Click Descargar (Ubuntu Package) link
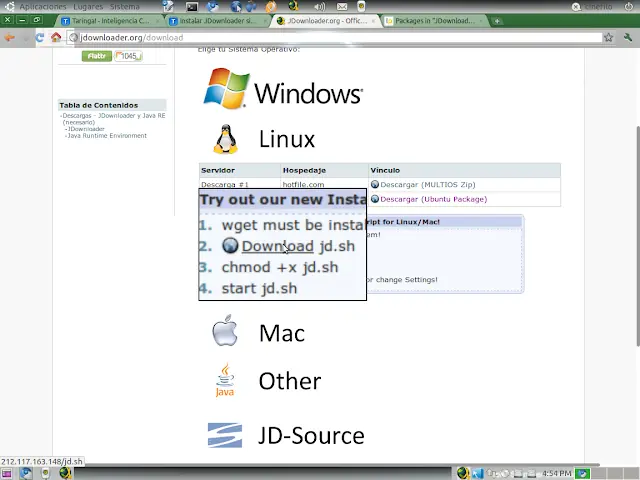The image size is (640, 480). point(433,199)
